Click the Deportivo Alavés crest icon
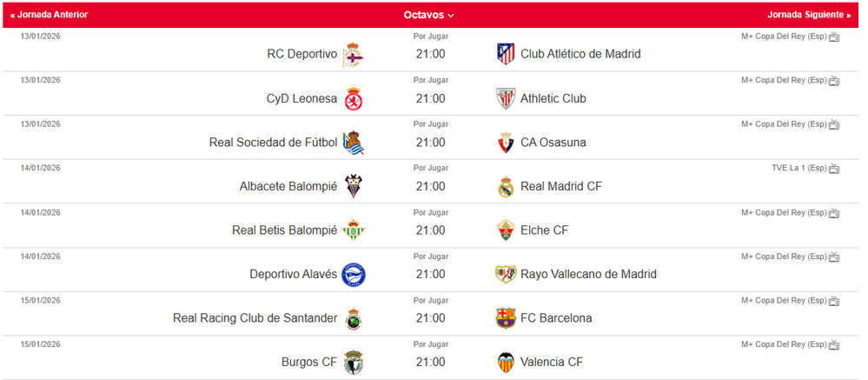This screenshot has height=380, width=868. click(353, 275)
